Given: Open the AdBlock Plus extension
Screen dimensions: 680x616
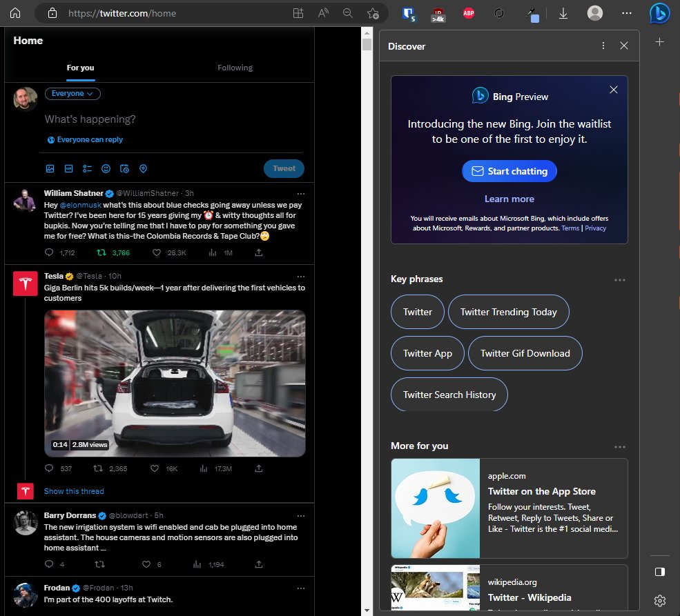Looking at the screenshot, I should [x=468, y=13].
